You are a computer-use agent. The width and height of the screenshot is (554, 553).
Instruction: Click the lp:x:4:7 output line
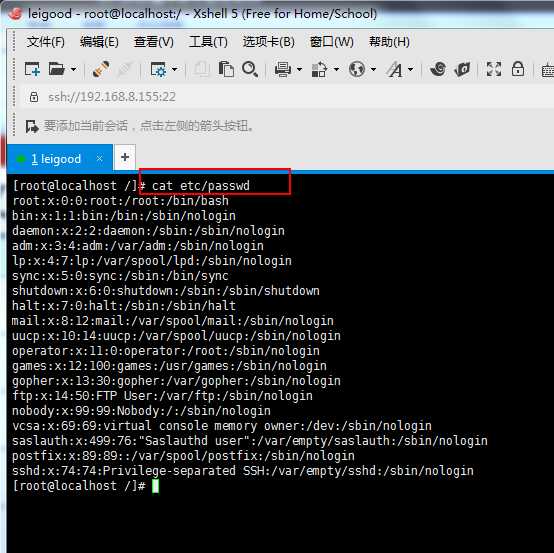pos(152,261)
